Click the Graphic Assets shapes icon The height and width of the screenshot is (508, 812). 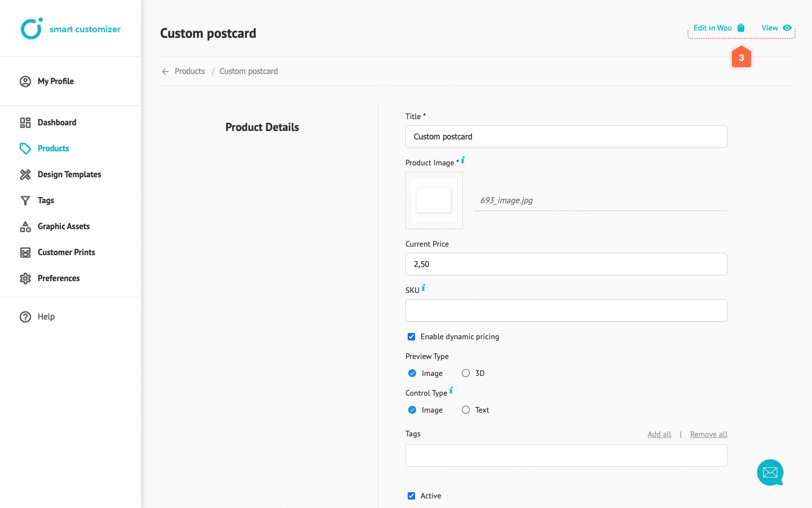pyautogui.click(x=25, y=226)
